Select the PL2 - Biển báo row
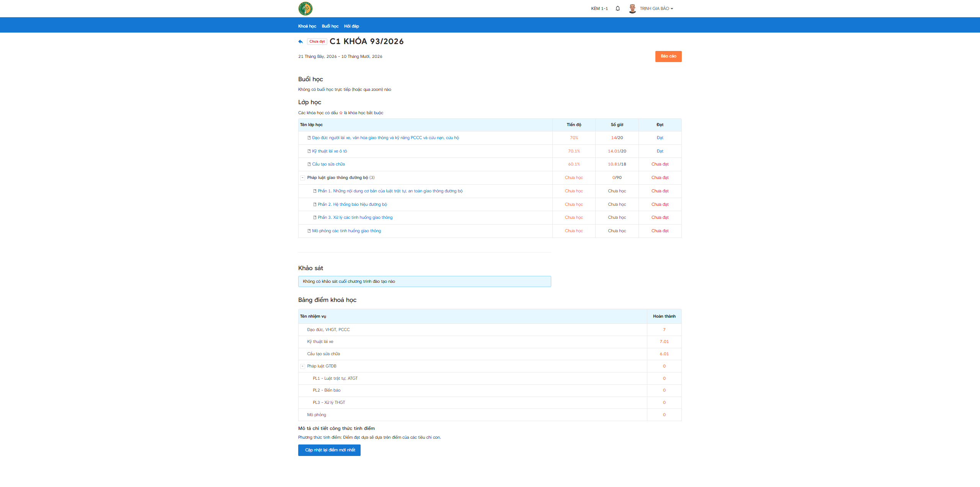The width and height of the screenshot is (980, 487). (x=490, y=390)
